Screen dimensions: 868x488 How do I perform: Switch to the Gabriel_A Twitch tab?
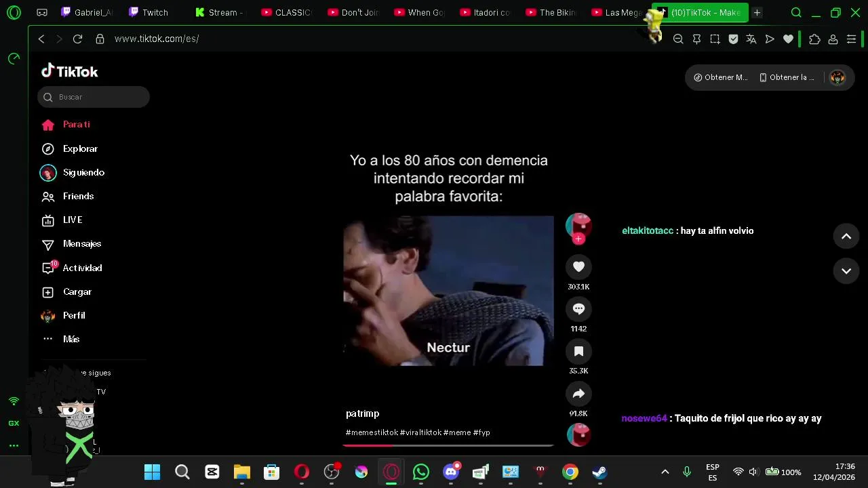(x=87, y=12)
